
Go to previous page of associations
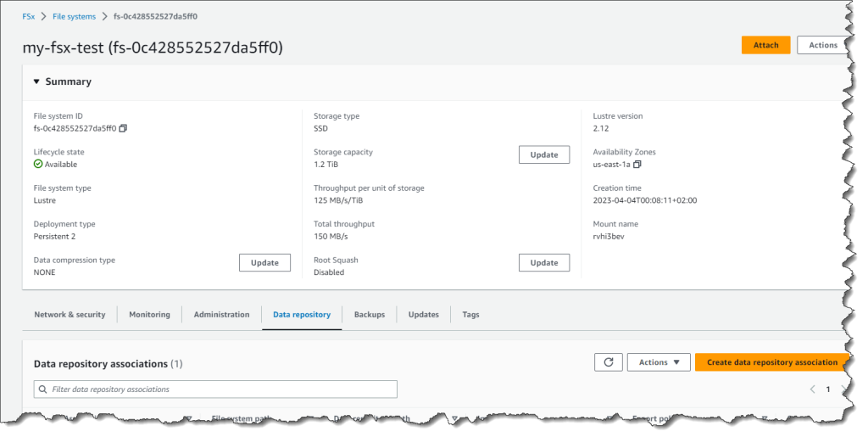tap(812, 389)
